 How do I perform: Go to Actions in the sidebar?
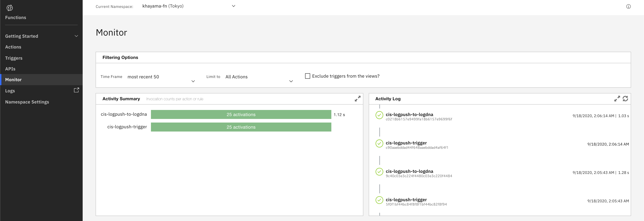tap(13, 47)
